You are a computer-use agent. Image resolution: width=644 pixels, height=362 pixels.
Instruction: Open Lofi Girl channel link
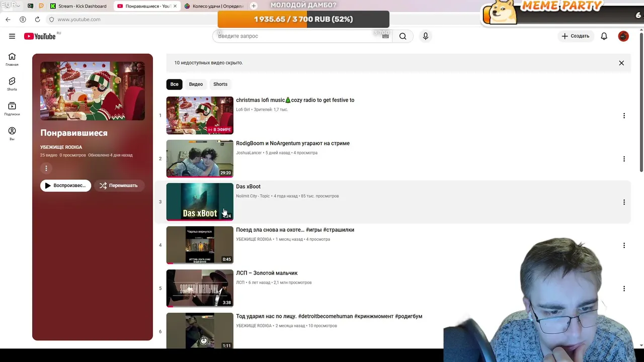243,110
